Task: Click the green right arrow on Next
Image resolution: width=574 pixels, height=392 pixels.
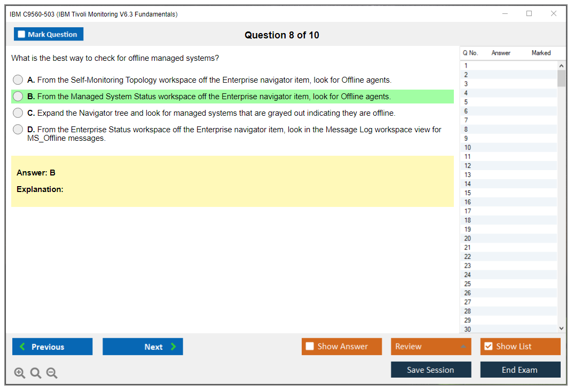Action: (x=173, y=347)
